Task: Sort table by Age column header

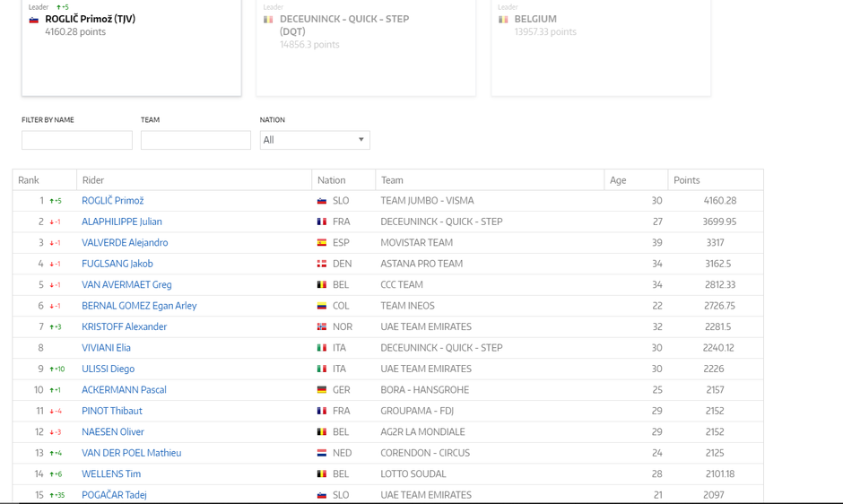Action: [618, 180]
